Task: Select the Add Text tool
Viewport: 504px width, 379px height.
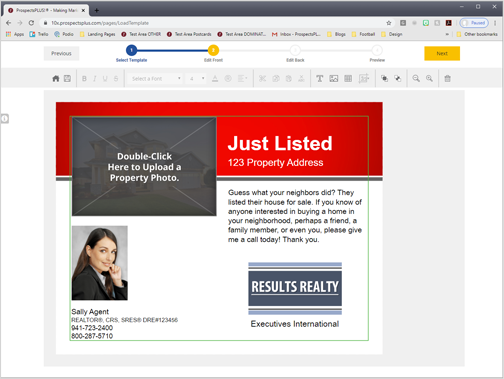Action: (x=320, y=79)
